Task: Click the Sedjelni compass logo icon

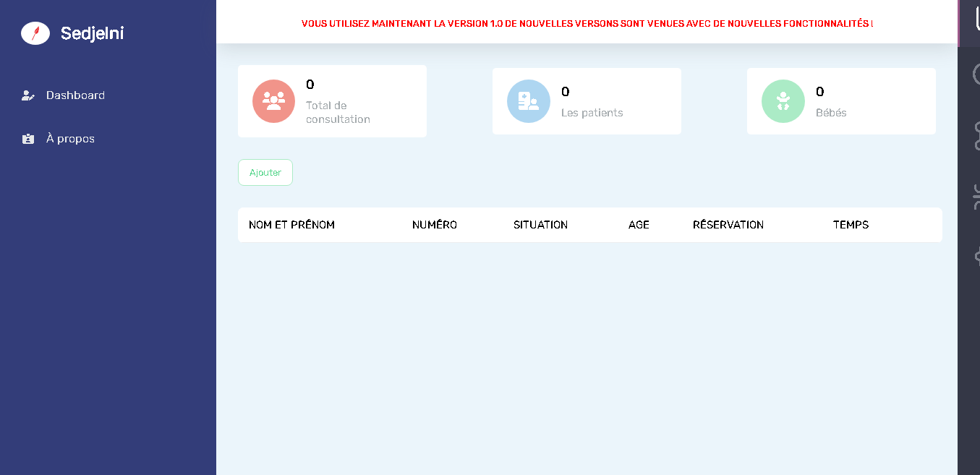Action: (x=35, y=33)
